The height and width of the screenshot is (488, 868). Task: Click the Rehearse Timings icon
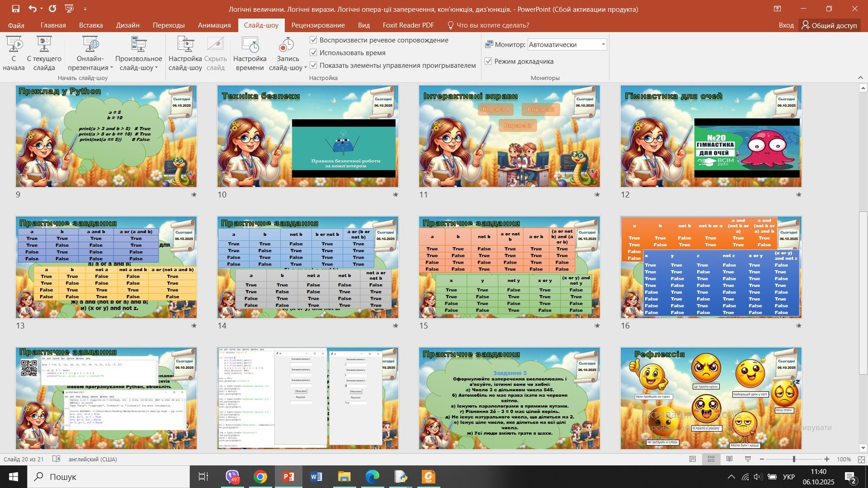250,53
